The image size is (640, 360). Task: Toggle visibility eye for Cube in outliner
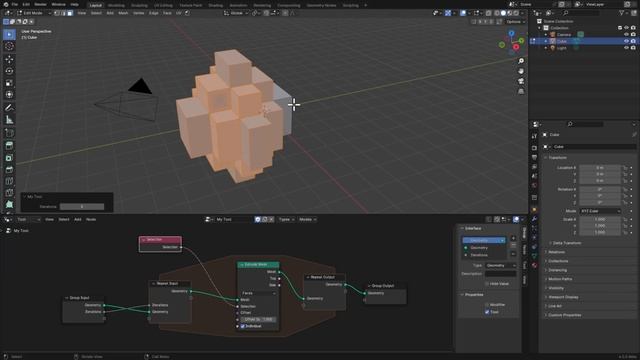coord(626,41)
